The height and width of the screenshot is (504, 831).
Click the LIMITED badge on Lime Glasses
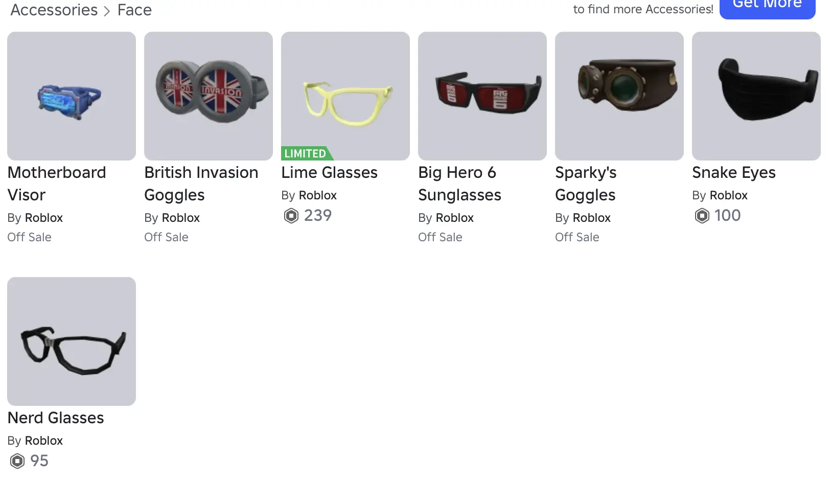(306, 153)
